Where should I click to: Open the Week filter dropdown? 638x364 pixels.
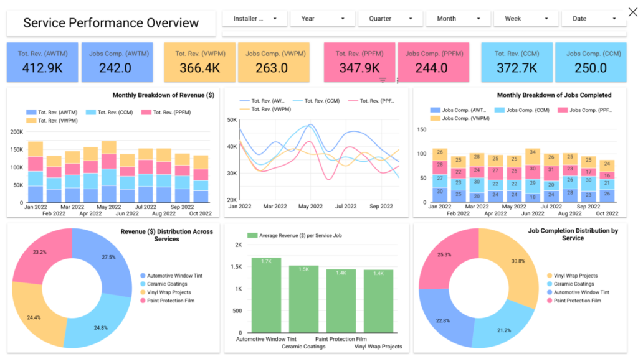point(526,19)
